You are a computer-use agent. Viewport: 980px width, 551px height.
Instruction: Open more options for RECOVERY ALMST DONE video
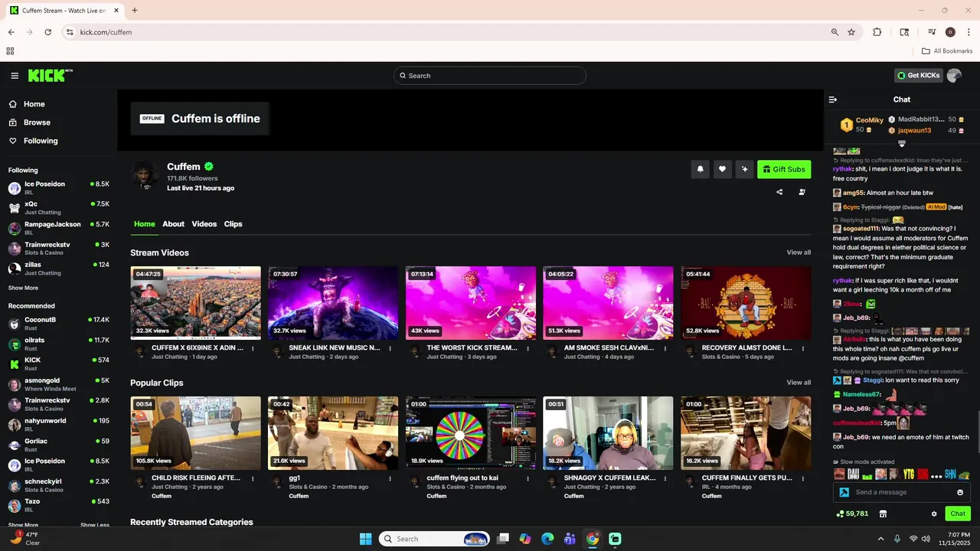pyautogui.click(x=803, y=348)
